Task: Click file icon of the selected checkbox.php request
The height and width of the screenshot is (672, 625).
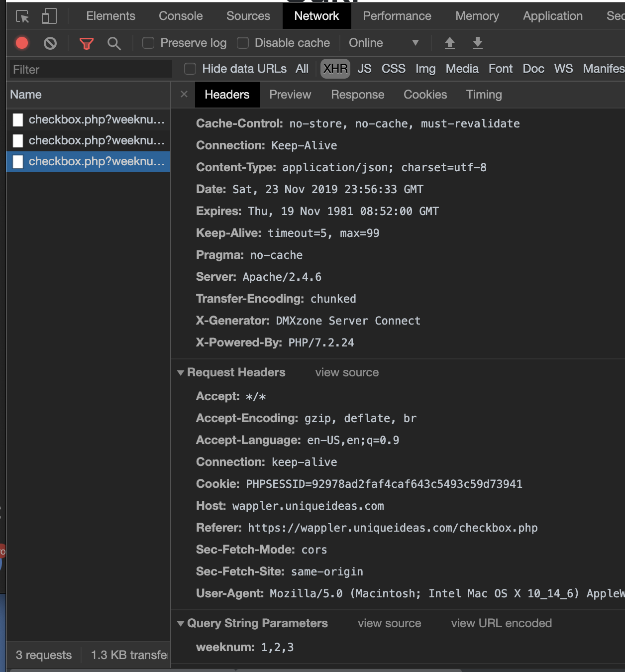Action: pyautogui.click(x=18, y=162)
